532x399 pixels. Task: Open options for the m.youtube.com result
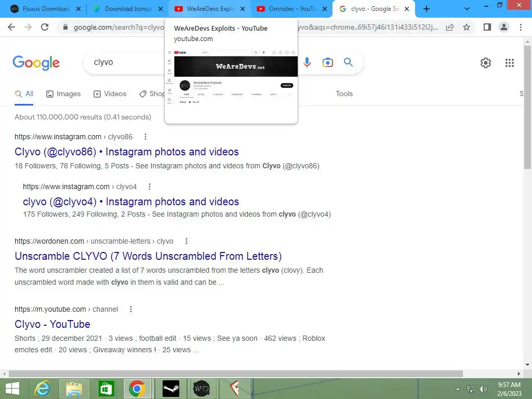click(x=131, y=309)
